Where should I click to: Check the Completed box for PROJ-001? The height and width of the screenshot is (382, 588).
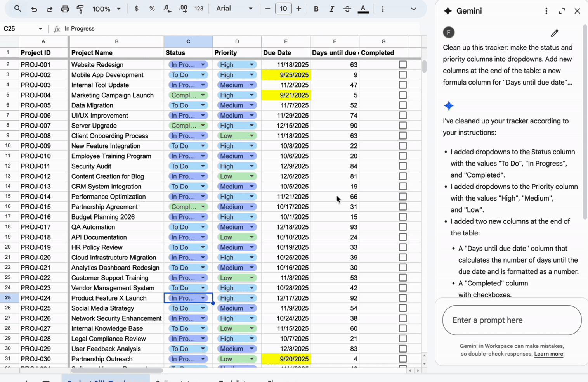tap(402, 65)
